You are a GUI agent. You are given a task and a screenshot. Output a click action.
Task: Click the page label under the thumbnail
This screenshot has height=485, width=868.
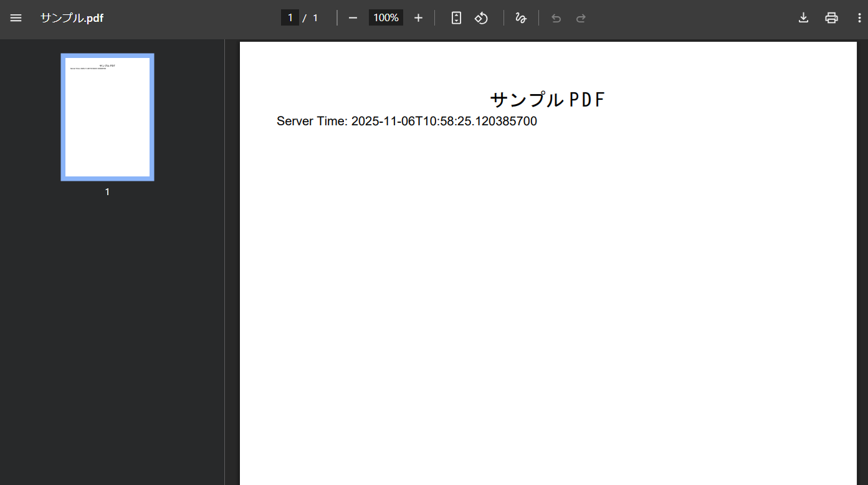(x=107, y=192)
